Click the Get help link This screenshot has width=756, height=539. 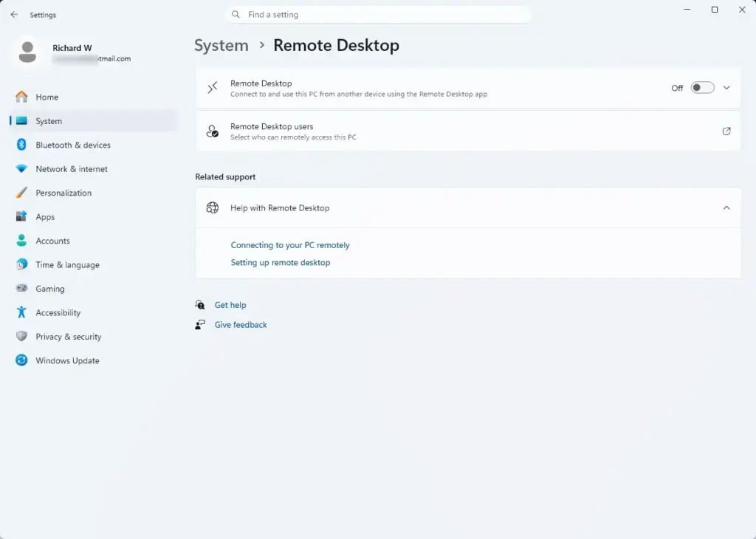click(x=230, y=305)
